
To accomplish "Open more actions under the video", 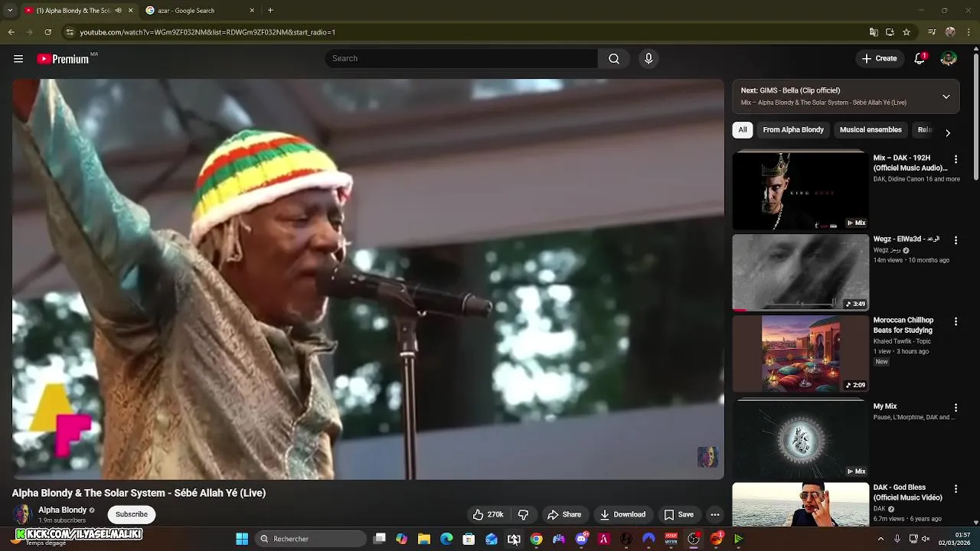I will coord(715,514).
